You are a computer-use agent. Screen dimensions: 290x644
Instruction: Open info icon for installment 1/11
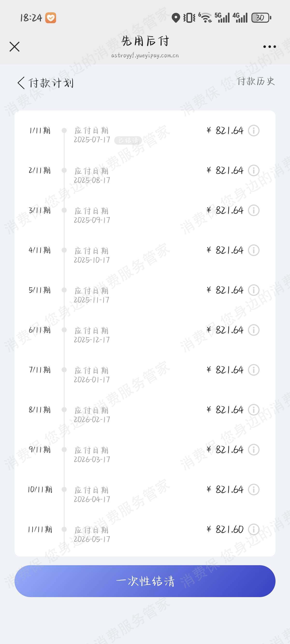click(254, 131)
